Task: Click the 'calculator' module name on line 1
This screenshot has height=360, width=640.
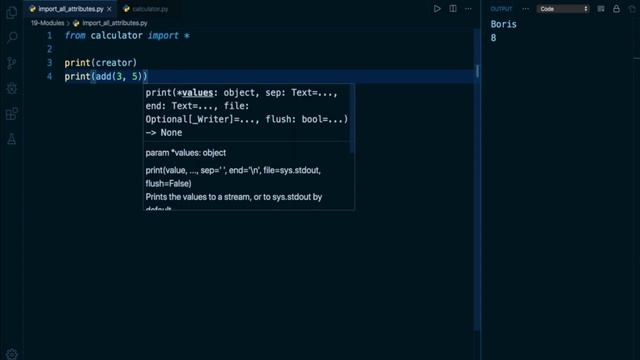Action: [x=116, y=36]
